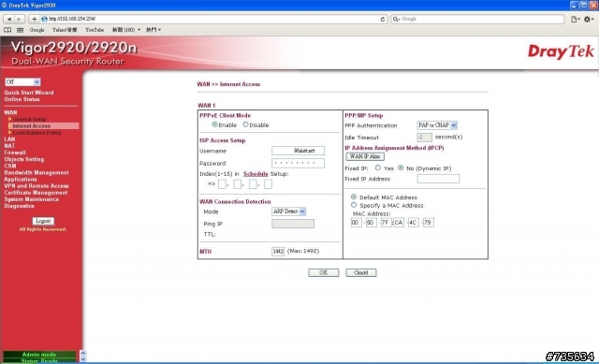This screenshot has height=364, width=599.
Task: Open PPP Authentication dropdown
Action: pyautogui.click(x=437, y=125)
